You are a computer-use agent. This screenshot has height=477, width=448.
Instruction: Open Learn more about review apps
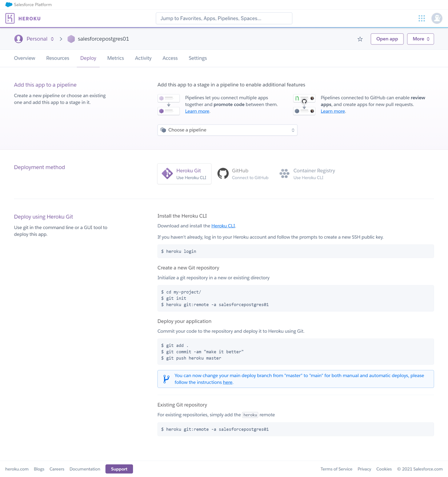(333, 111)
